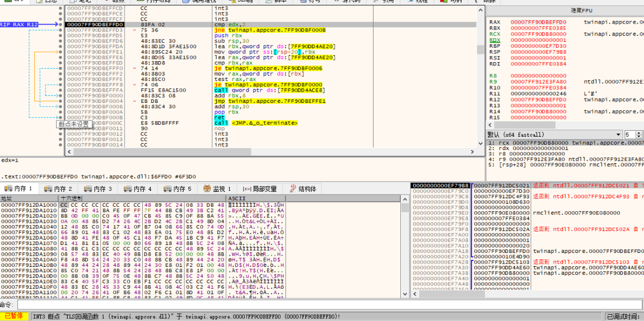Click the disassembly scrollbar up arrow
The image size is (644, 321).
pos(480,9)
